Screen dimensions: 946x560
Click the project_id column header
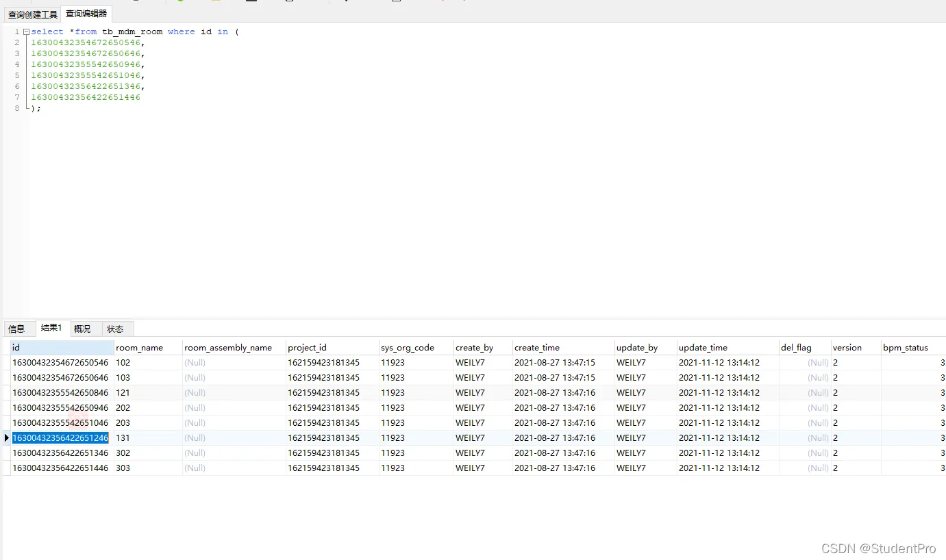click(x=332, y=348)
